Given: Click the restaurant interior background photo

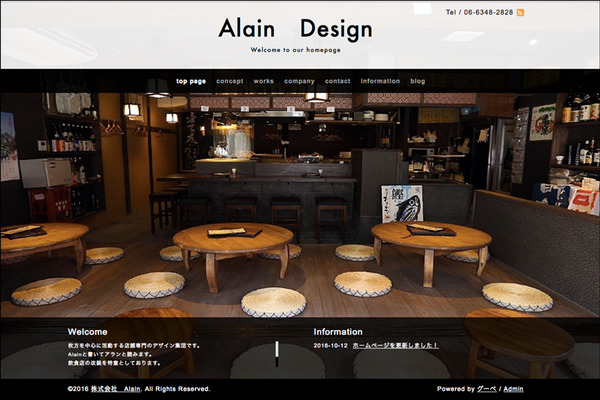Looking at the screenshot, I should 300,200.
